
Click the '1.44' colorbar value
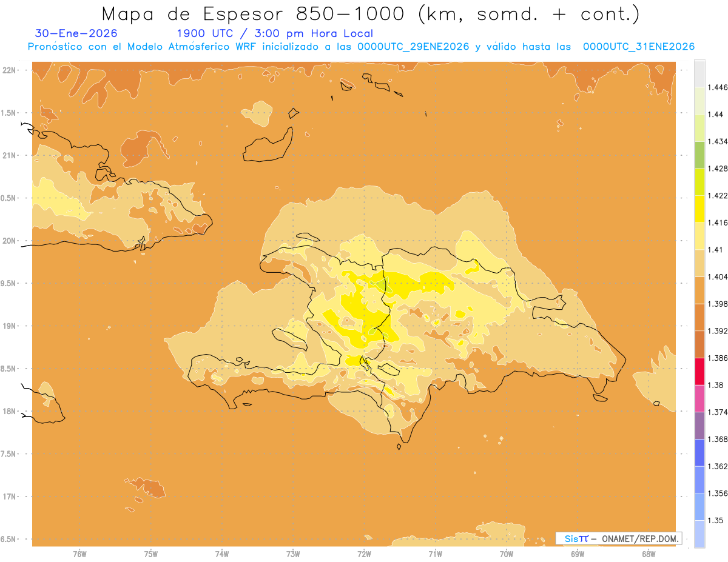pyautogui.click(x=715, y=114)
